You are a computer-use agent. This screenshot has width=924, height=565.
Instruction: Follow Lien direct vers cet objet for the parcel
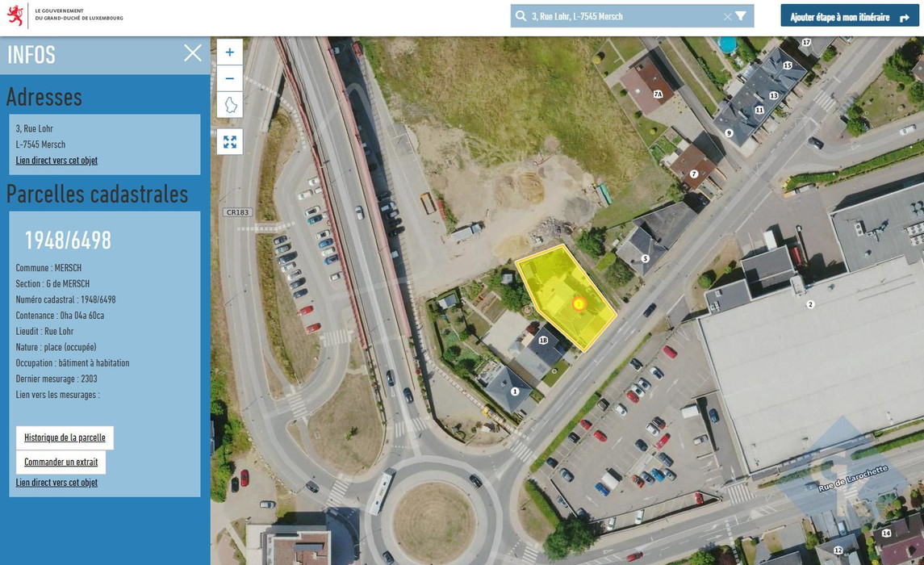(56, 482)
